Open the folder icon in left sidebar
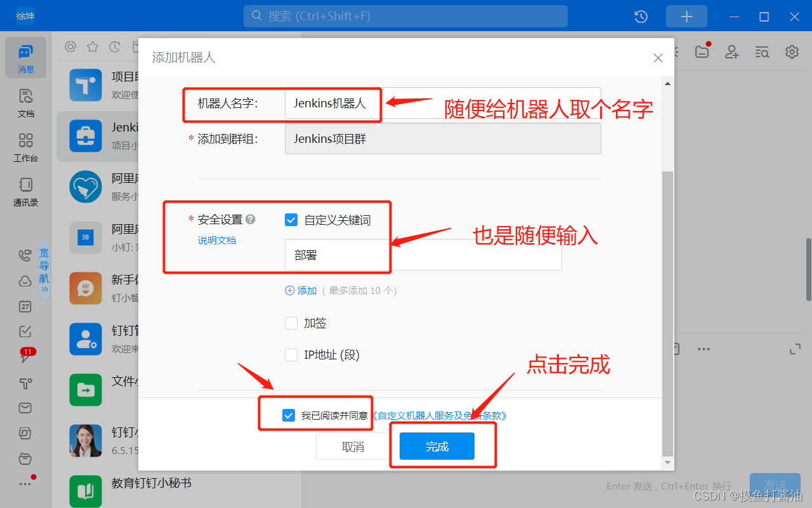The height and width of the screenshot is (508, 812). point(25,458)
